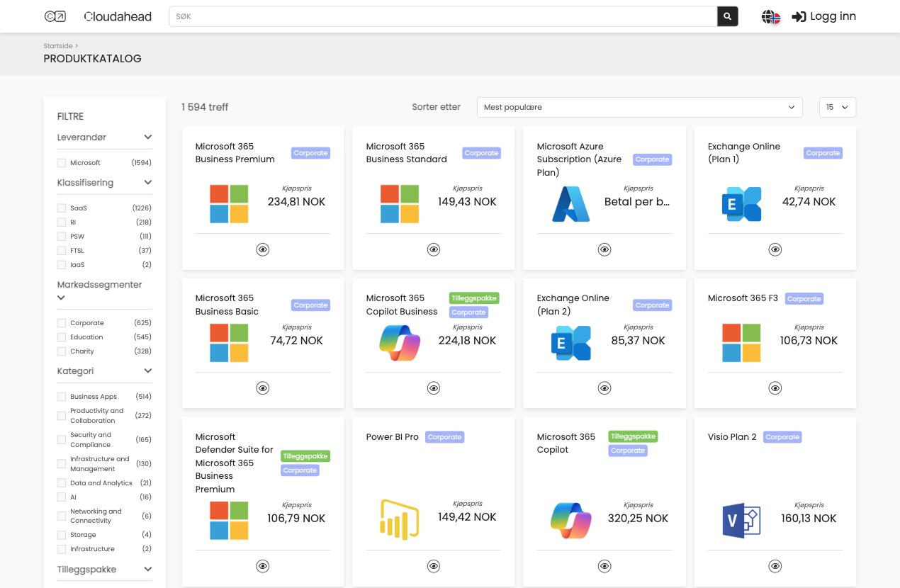Click Microsoft logo on Business Premium card
Image resolution: width=900 pixels, height=588 pixels.
229,204
